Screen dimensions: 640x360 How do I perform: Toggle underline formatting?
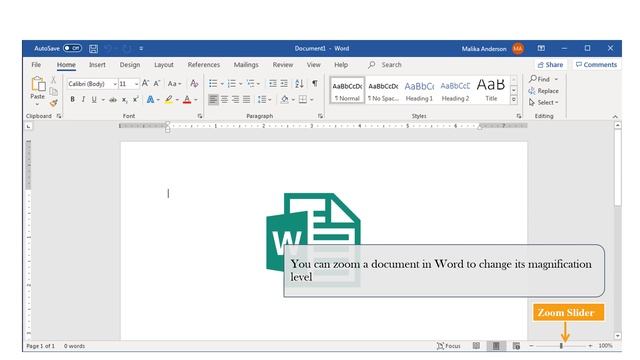click(x=94, y=100)
